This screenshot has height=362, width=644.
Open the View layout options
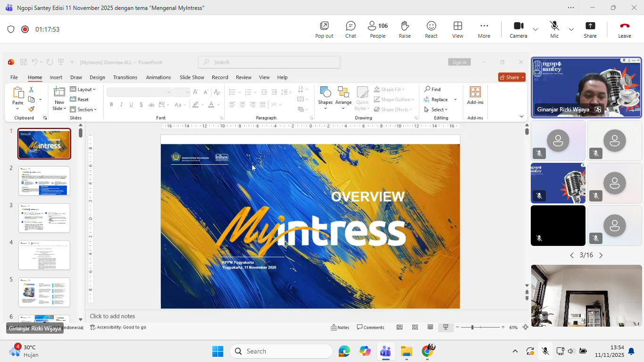458,29
